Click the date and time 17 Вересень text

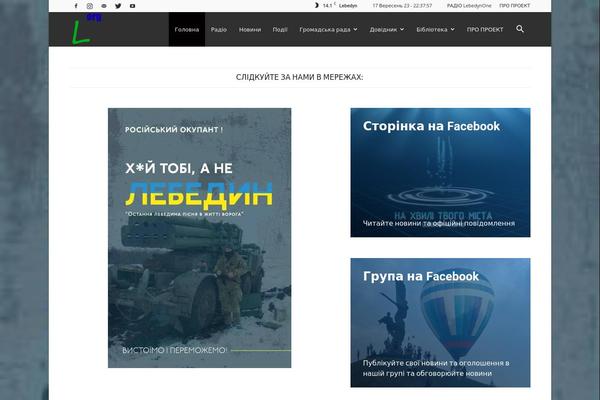tap(402, 6)
